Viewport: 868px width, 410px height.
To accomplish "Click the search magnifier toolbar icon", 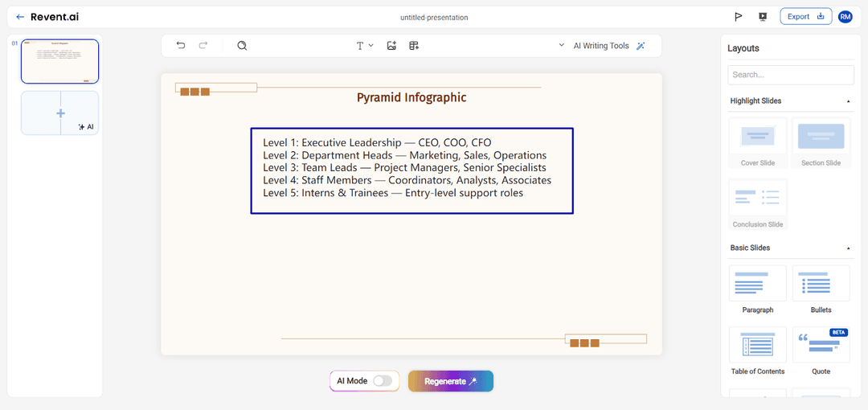I will 242,46.
